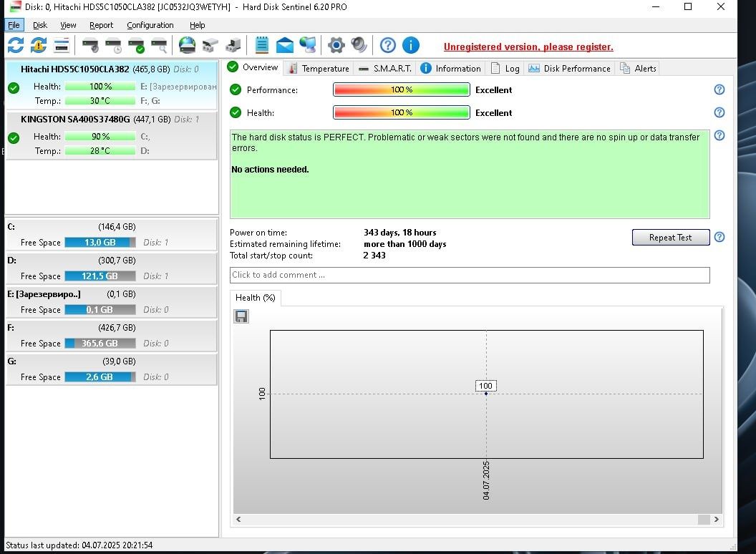Click the refresh icon with yellow warning triangle
The image size is (756, 554).
(x=39, y=46)
